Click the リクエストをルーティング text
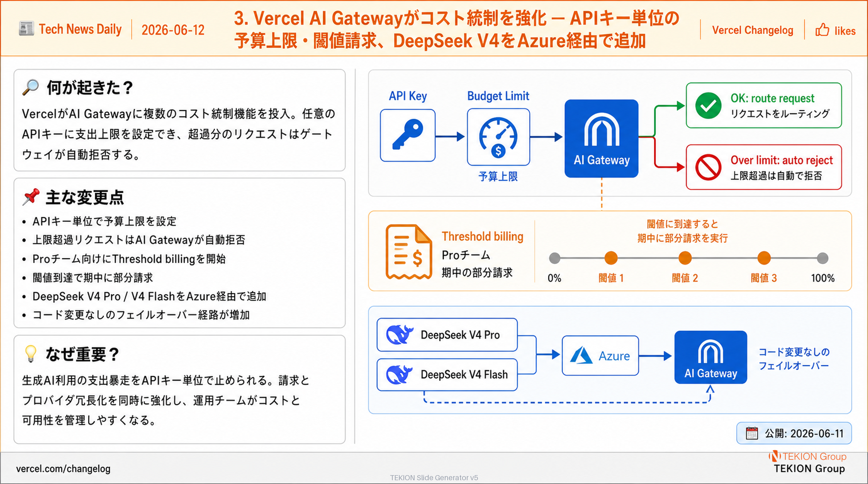 (x=779, y=114)
